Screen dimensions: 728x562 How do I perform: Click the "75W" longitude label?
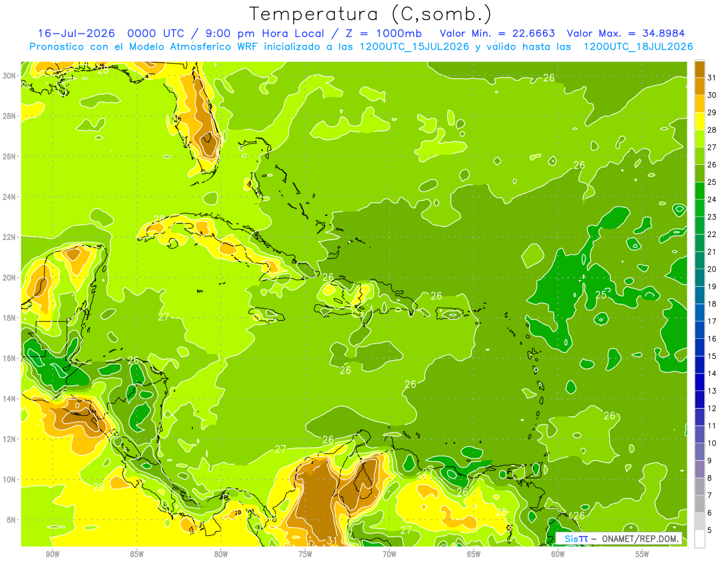[305, 554]
